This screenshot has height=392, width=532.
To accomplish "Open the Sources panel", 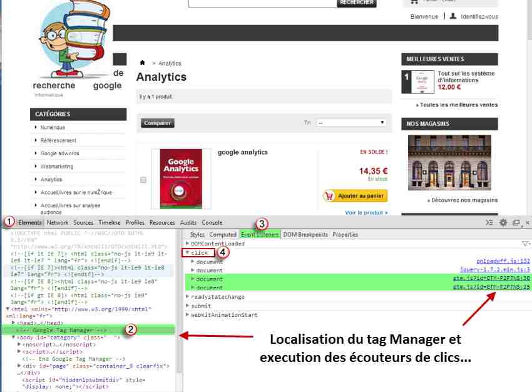I will point(83,223).
